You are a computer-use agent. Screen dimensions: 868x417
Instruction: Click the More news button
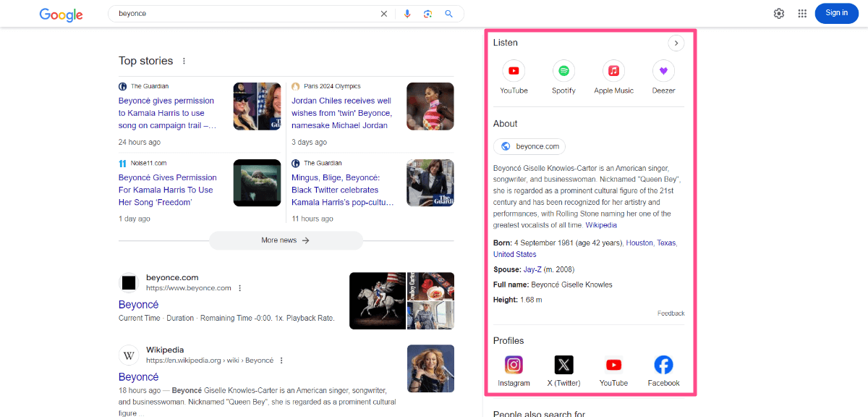point(286,240)
